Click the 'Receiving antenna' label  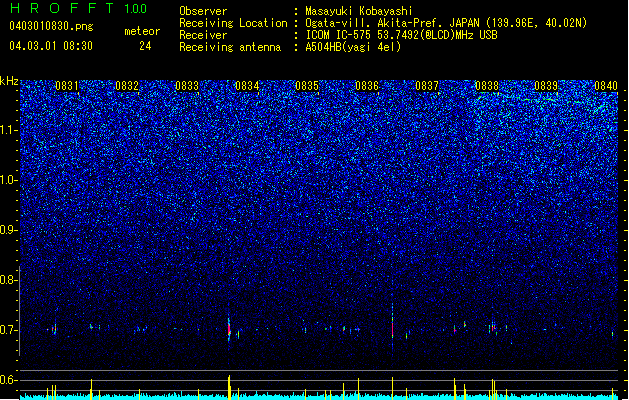tap(230, 47)
